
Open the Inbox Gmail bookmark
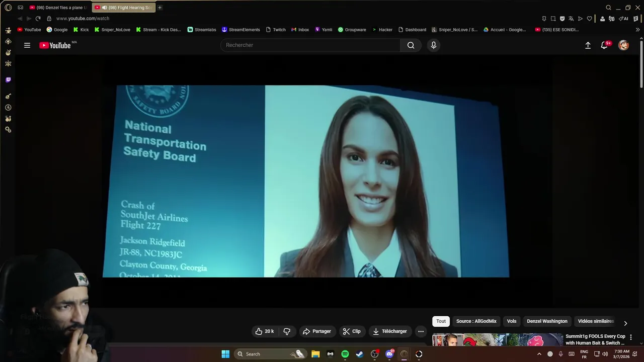coord(300,30)
